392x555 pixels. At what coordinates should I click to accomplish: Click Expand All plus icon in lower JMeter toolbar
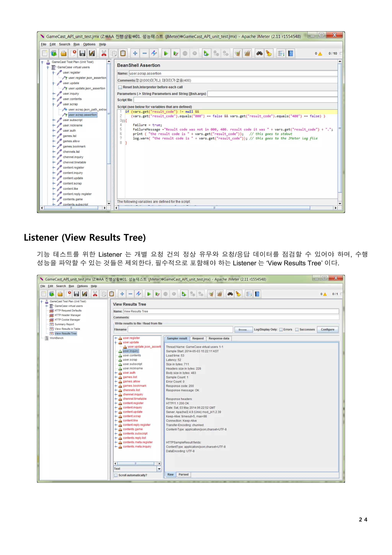pyautogui.click(x=122, y=294)
